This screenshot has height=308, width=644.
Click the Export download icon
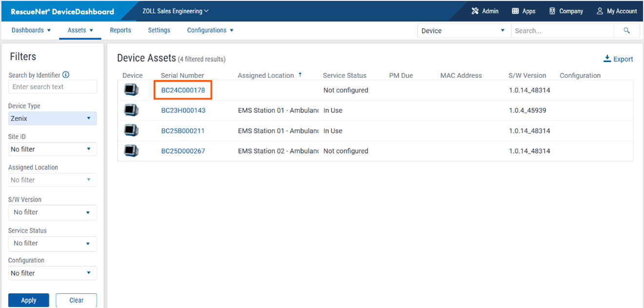(x=607, y=59)
